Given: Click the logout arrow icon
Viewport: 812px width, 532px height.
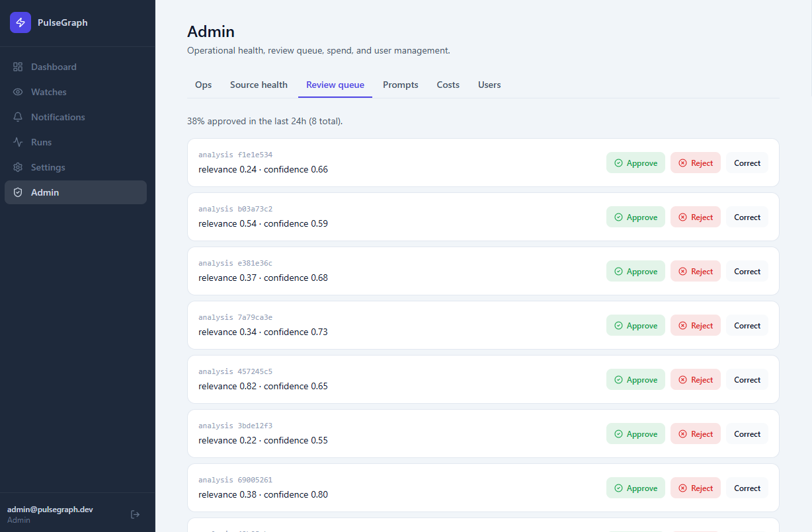Looking at the screenshot, I should tap(135, 514).
